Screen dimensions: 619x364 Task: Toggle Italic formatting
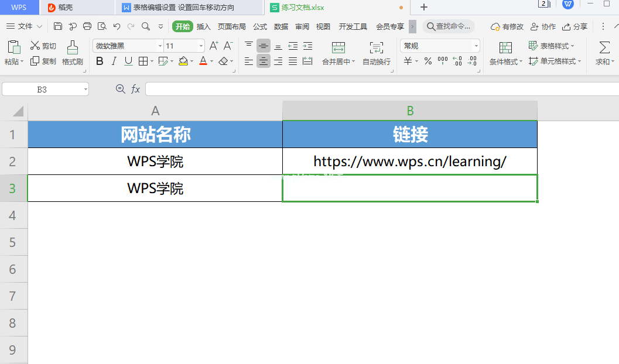pos(114,61)
